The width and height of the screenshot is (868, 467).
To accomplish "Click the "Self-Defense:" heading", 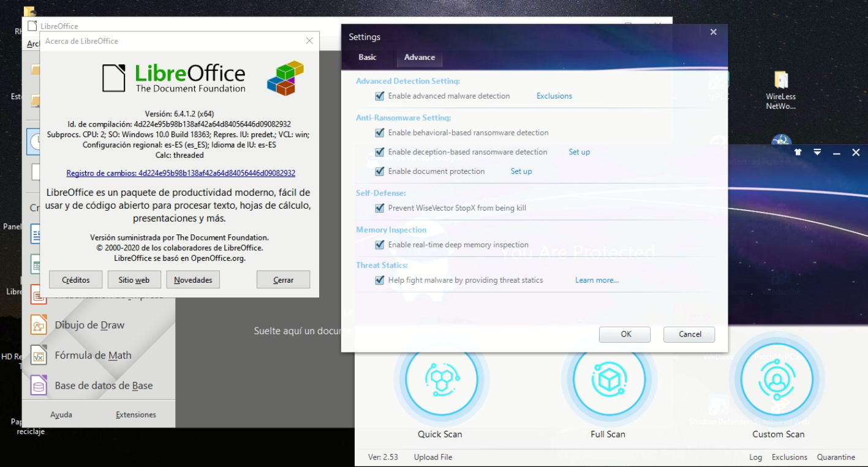I will click(x=381, y=193).
